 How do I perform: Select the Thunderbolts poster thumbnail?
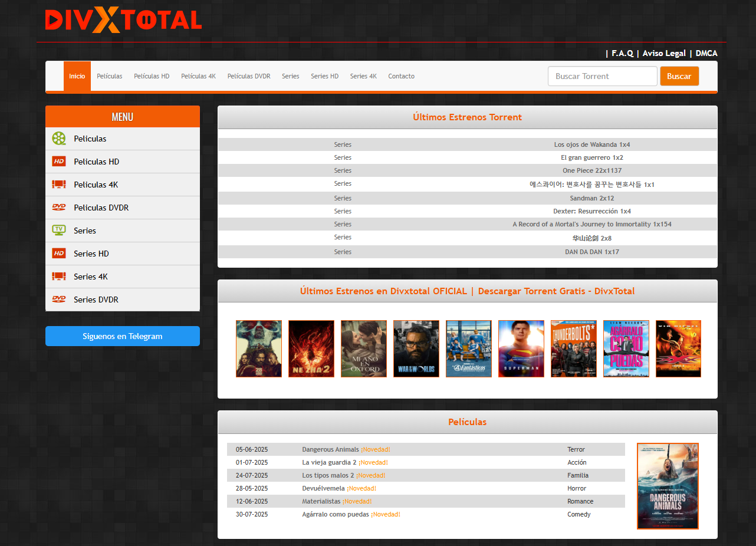click(x=574, y=348)
